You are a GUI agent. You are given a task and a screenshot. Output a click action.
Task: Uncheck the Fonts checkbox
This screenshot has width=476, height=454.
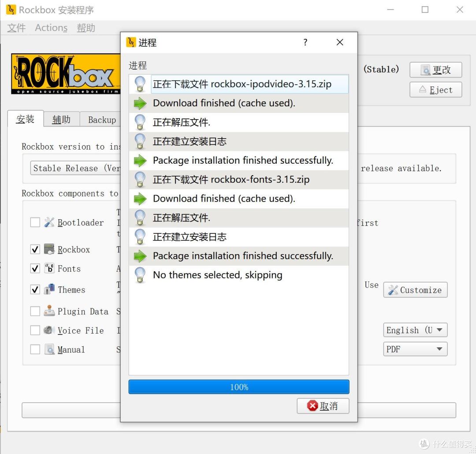35,268
